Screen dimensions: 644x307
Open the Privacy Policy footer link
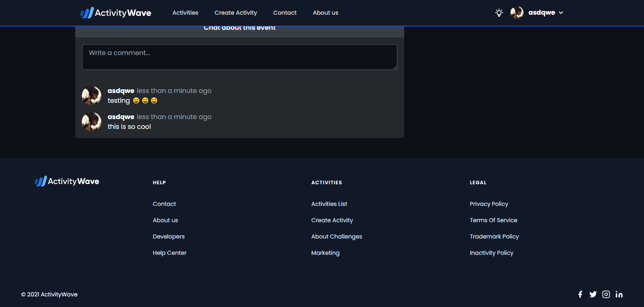point(489,204)
